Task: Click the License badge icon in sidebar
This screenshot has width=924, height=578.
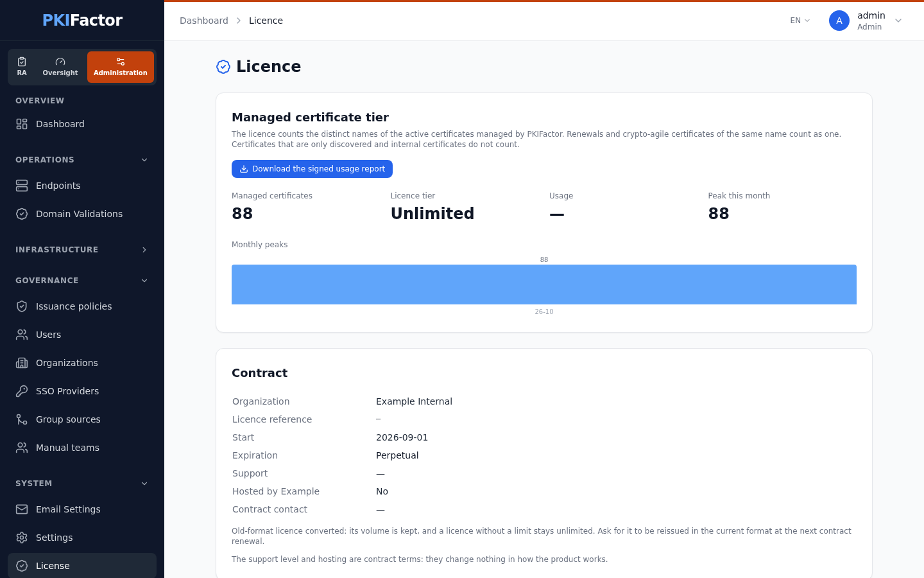Action: (22, 566)
